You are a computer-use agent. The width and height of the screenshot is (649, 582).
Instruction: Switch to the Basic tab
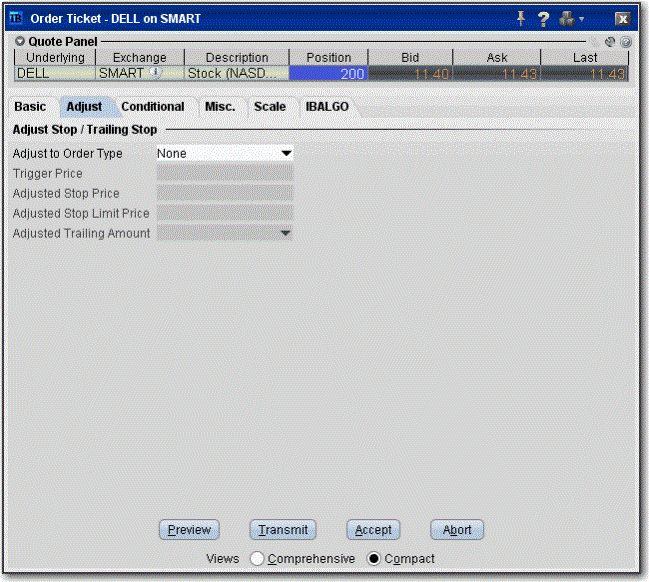click(30, 106)
